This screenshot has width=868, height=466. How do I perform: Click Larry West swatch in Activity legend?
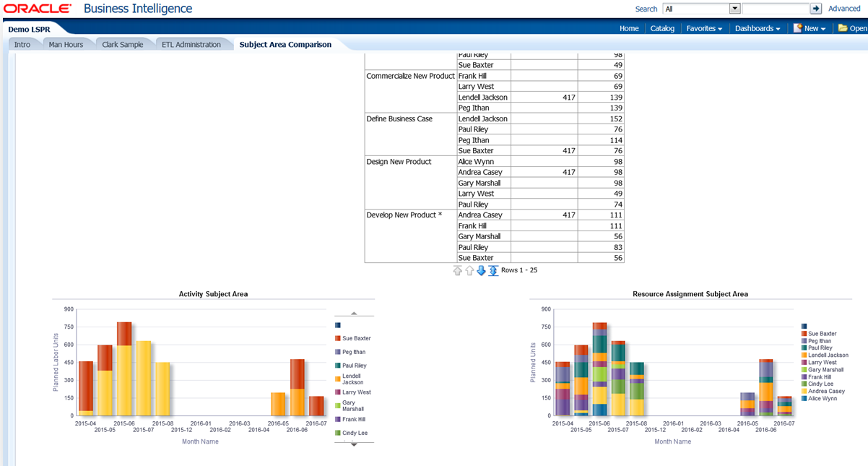[x=337, y=392]
